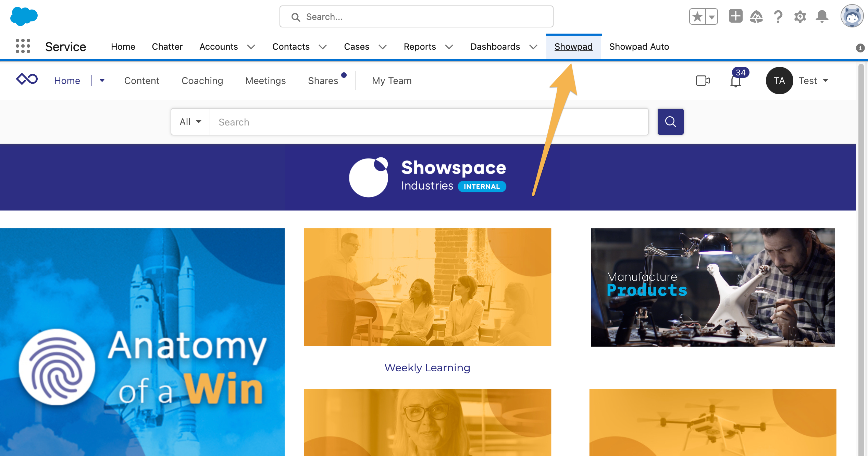Click the purple search submit button

click(670, 121)
